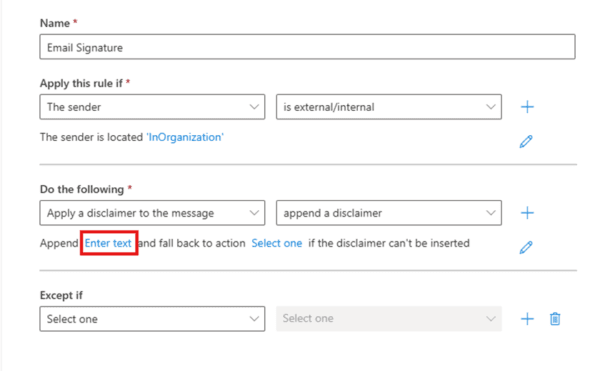Open the 'is external/internal' dropdown
The width and height of the screenshot is (600, 371).
[x=389, y=107]
